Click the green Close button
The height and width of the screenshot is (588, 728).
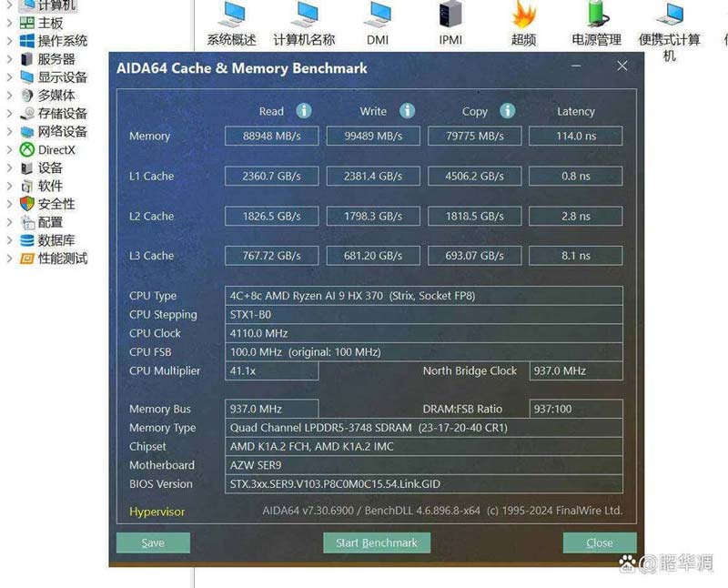click(600, 542)
